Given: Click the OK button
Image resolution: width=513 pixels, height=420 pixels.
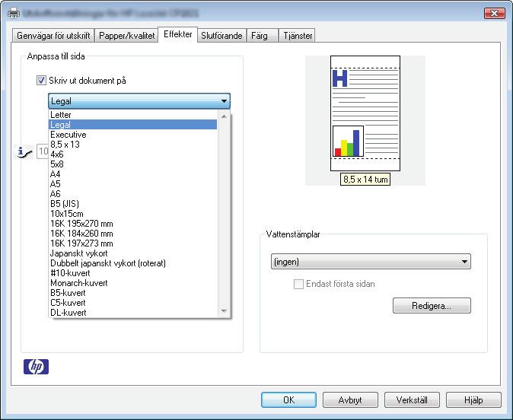Looking at the screenshot, I should (288, 399).
